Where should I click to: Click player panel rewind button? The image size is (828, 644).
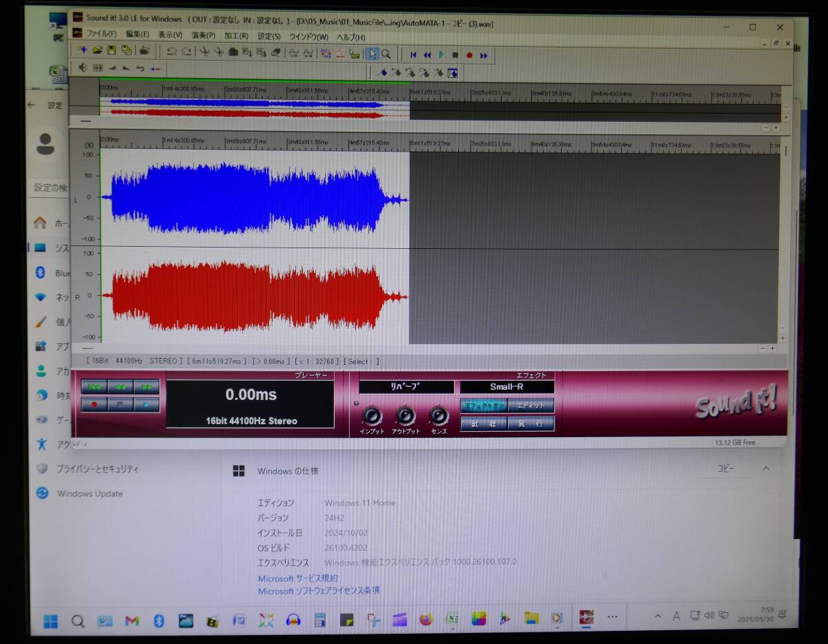tap(120, 387)
